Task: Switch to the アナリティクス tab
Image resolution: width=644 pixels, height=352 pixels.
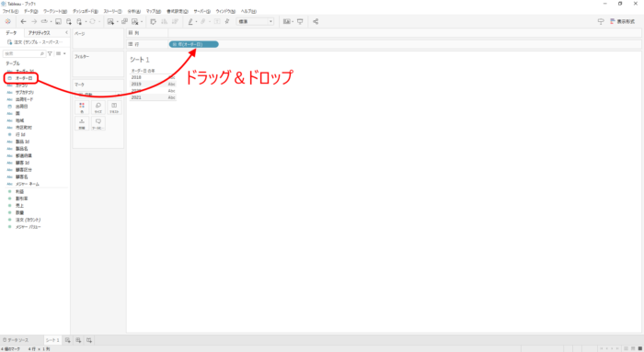Action: [x=39, y=33]
